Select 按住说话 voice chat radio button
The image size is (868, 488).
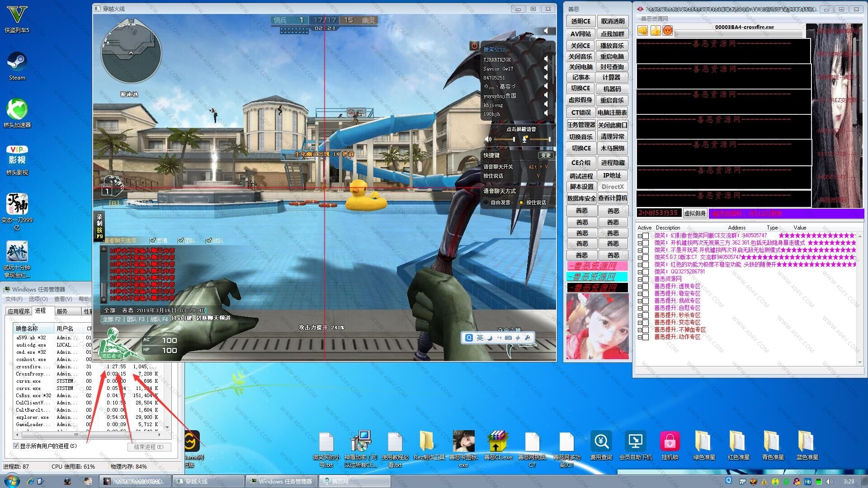coord(521,202)
